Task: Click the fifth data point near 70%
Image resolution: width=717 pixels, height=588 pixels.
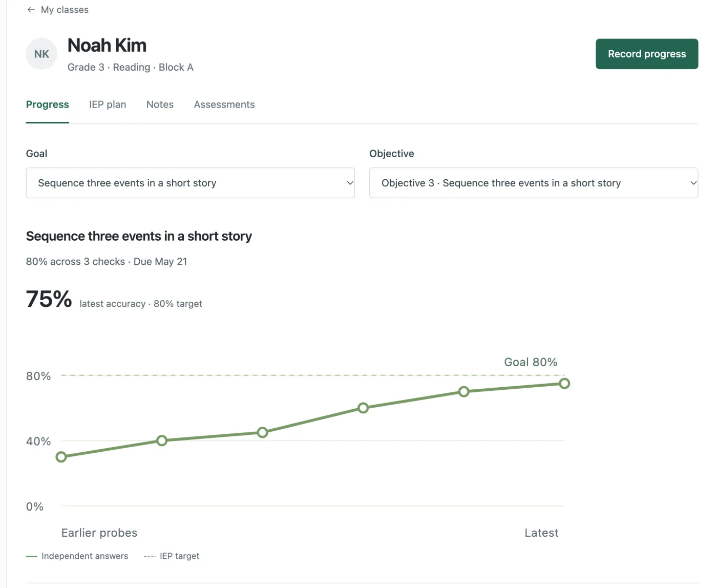Action: [463, 392]
